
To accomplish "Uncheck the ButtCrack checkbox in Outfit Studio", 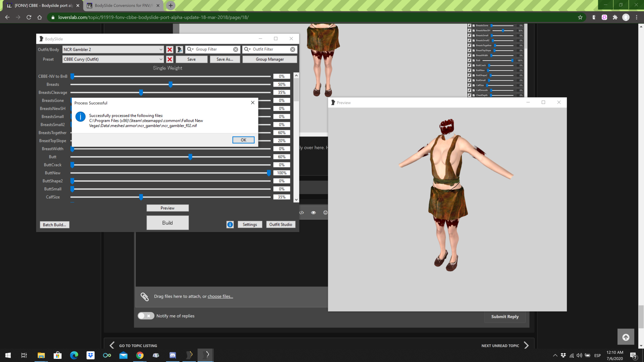I will (474, 65).
